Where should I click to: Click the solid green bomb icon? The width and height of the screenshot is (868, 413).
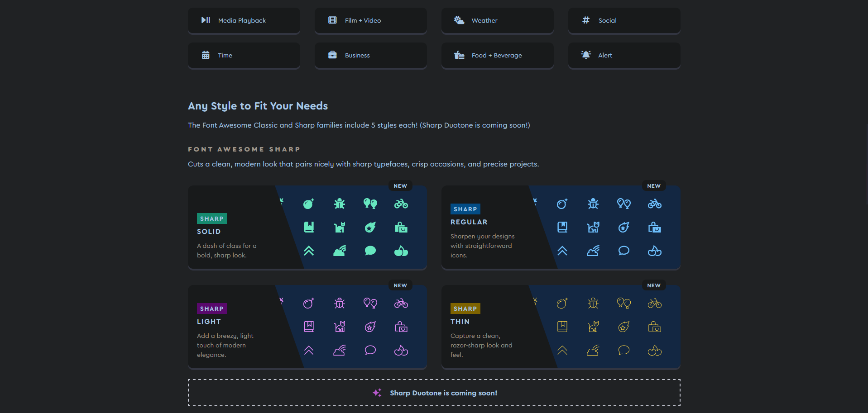(x=308, y=204)
